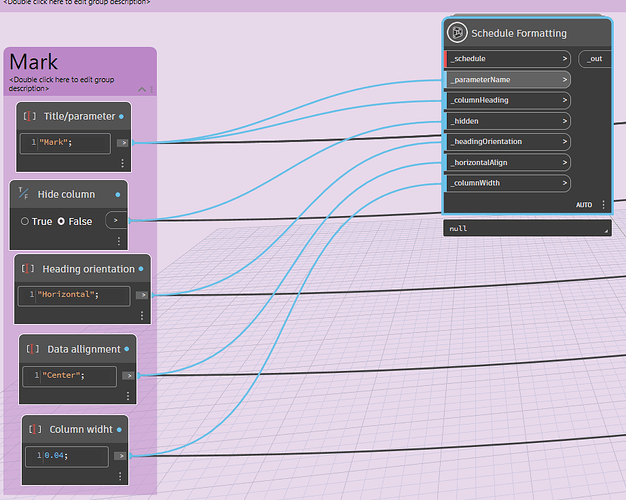This screenshot has height=500, width=626.
Task: Collapse the Mark group with the chevron
Action: click(142, 89)
